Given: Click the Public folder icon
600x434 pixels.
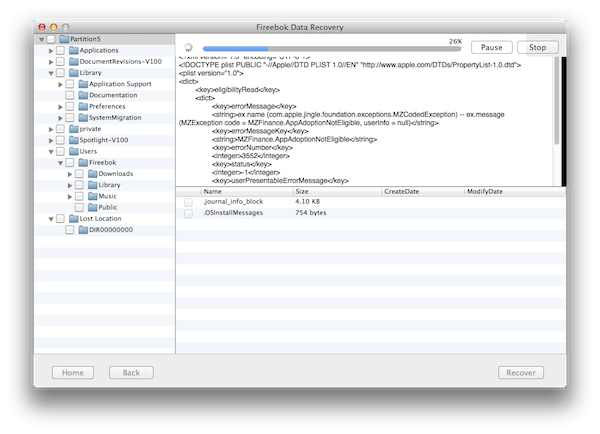Looking at the screenshot, I should [x=93, y=207].
